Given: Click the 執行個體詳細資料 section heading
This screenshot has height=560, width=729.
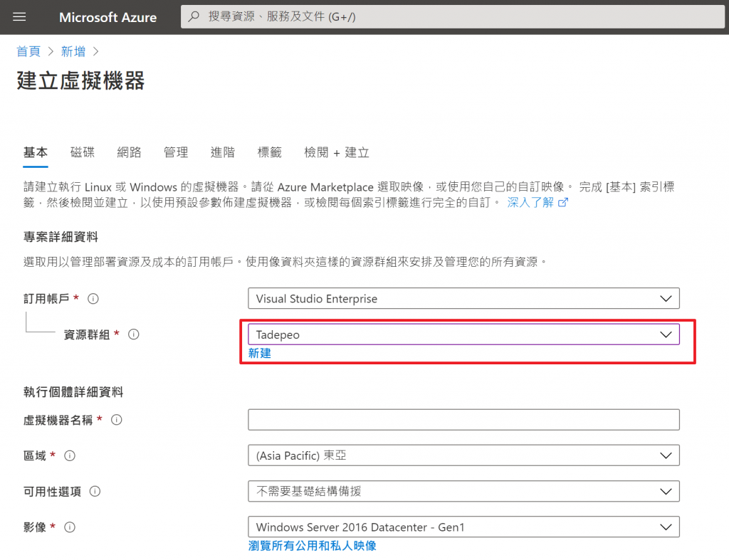Looking at the screenshot, I should pos(73,392).
